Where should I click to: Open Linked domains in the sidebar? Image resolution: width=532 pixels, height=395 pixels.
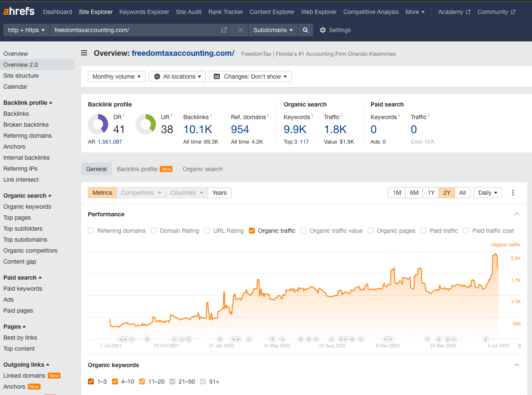pos(24,376)
